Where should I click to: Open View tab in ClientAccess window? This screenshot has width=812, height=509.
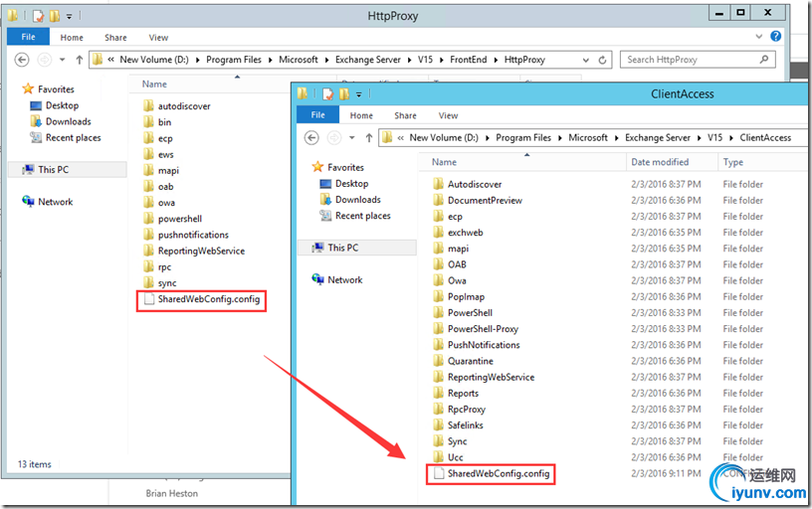[x=448, y=115]
